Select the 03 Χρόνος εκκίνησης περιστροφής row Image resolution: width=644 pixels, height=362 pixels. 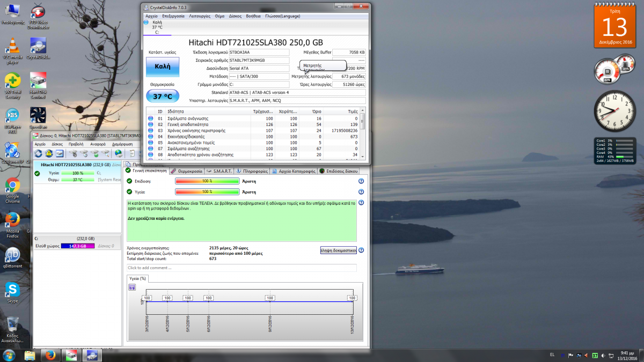point(253,130)
